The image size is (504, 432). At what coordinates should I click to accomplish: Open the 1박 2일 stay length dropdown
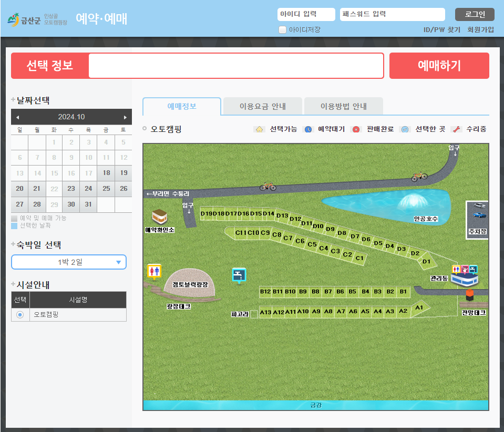pyautogui.click(x=69, y=262)
